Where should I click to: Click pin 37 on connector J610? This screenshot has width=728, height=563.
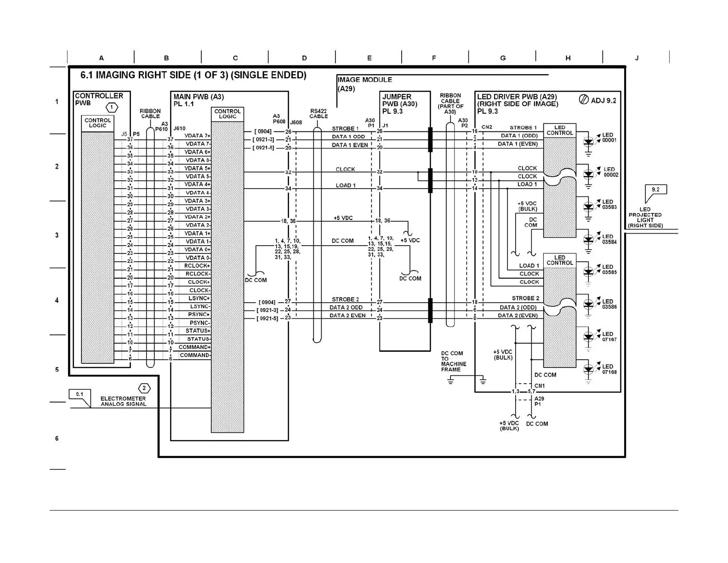[171, 139]
